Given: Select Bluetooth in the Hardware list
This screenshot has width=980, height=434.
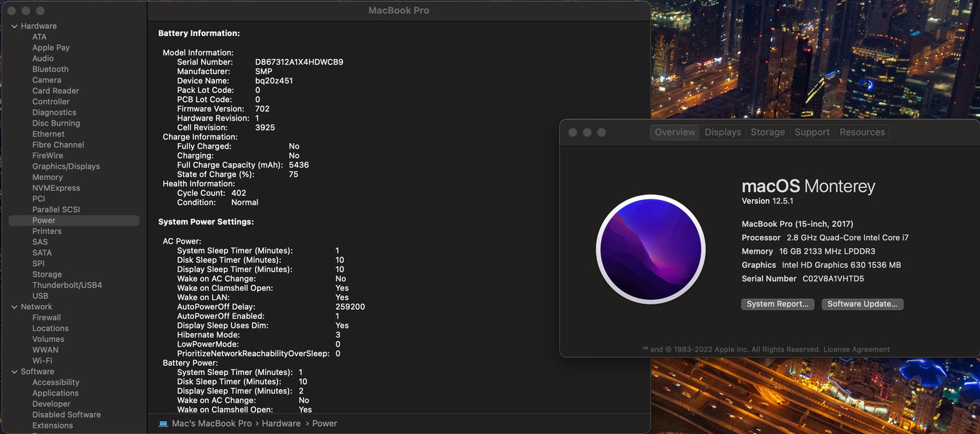Looking at the screenshot, I should point(50,69).
